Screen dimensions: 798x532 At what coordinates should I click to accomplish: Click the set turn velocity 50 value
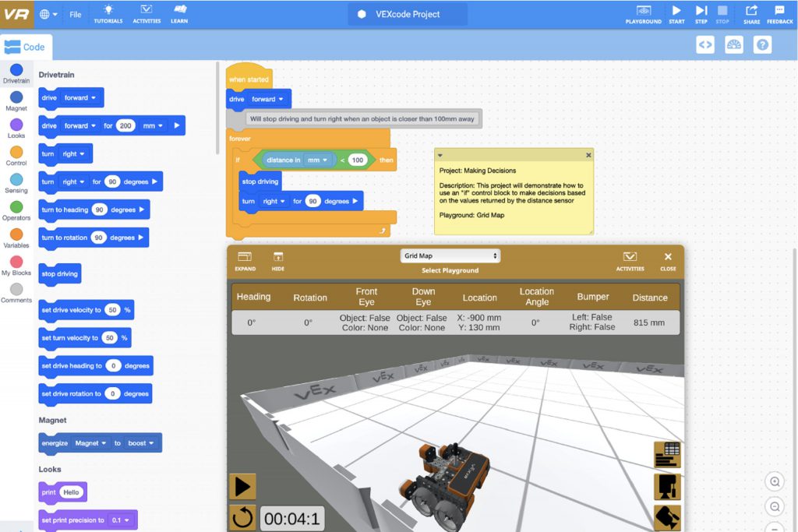pos(109,338)
